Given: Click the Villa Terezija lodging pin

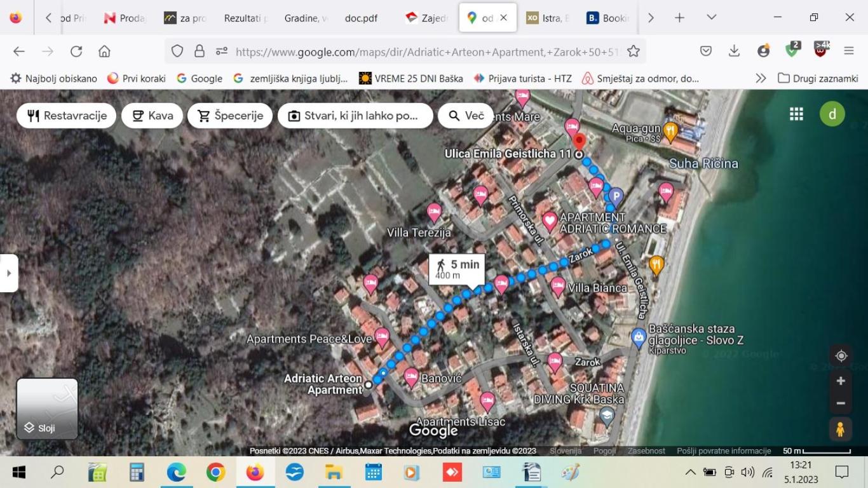Looking at the screenshot, I should (x=434, y=212).
